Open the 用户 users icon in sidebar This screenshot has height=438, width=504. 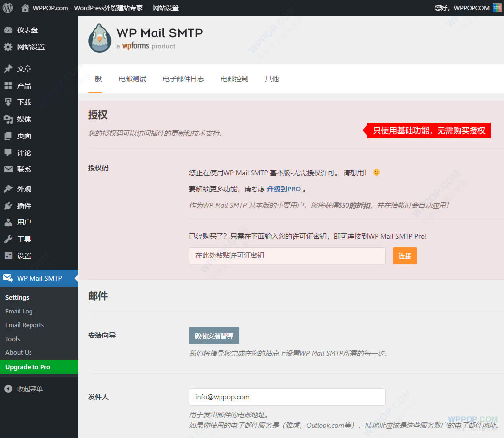pyautogui.click(x=8, y=222)
